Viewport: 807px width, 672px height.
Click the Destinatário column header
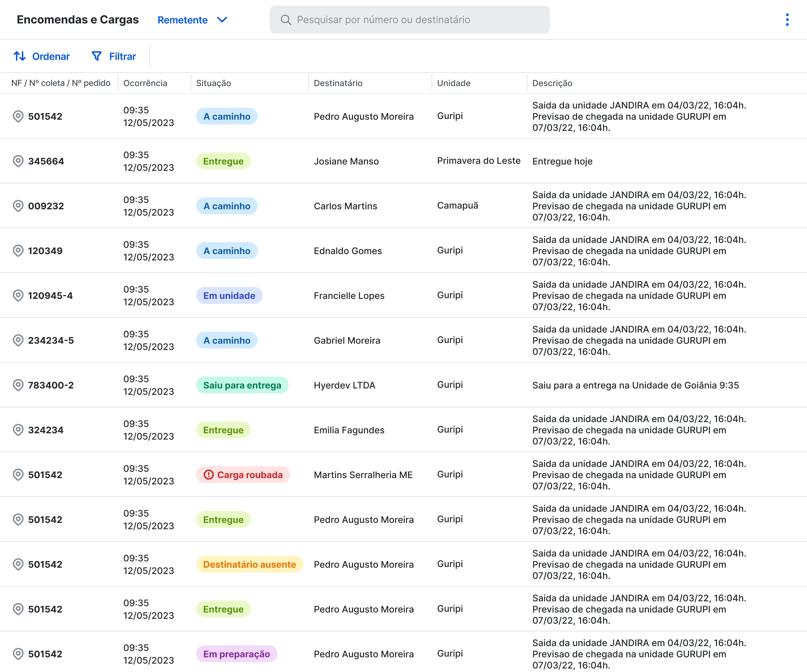pyautogui.click(x=338, y=83)
